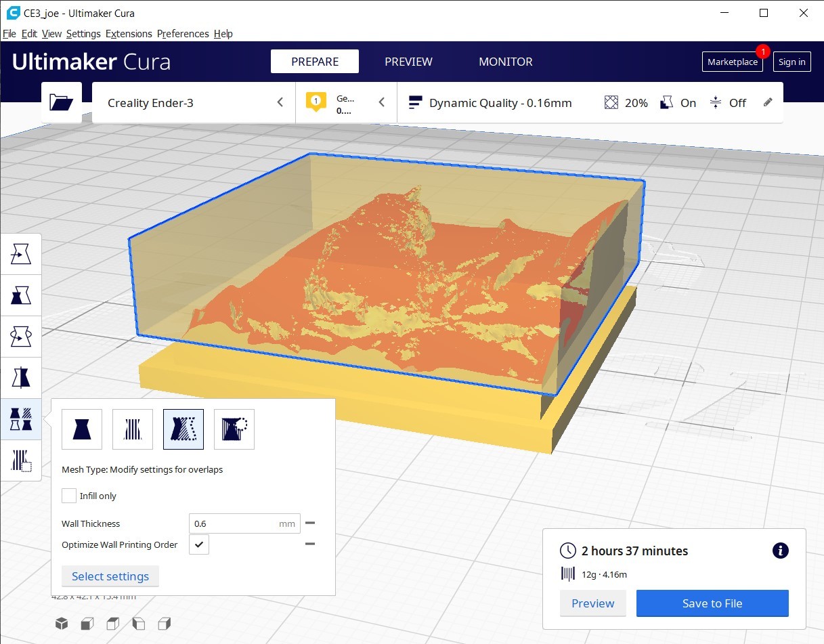Select the Move tool
The height and width of the screenshot is (644, 824).
tap(21, 255)
